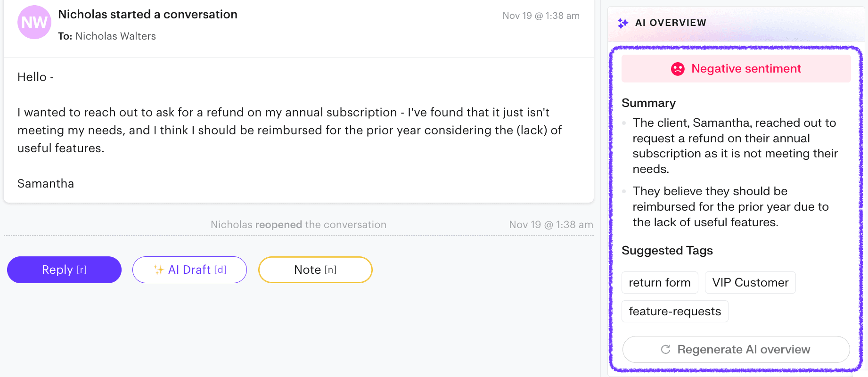Screen dimensions: 868x377
Task: Select the feature-requests suggested tag
Action: (674, 311)
